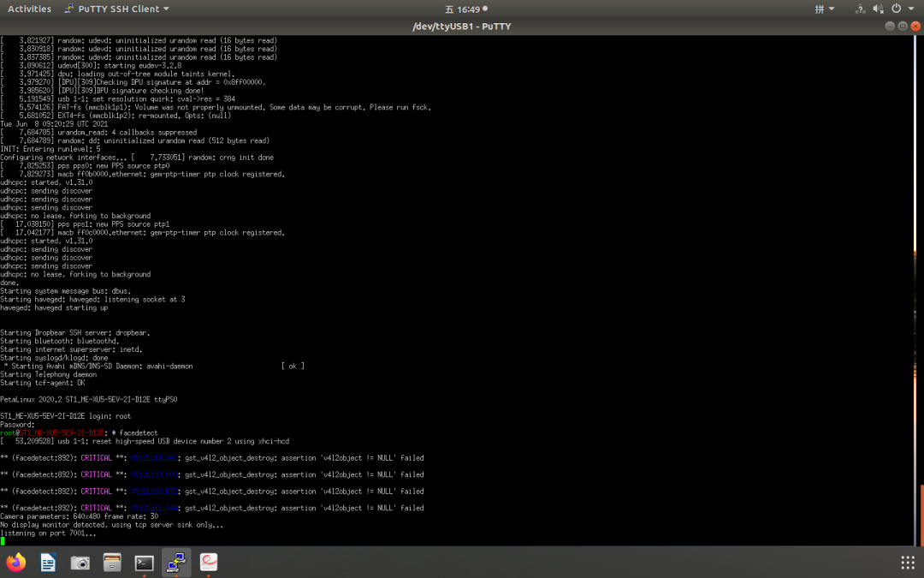Click the '[ ok ]' status text
Screen dimensions: 924x578
293,366
